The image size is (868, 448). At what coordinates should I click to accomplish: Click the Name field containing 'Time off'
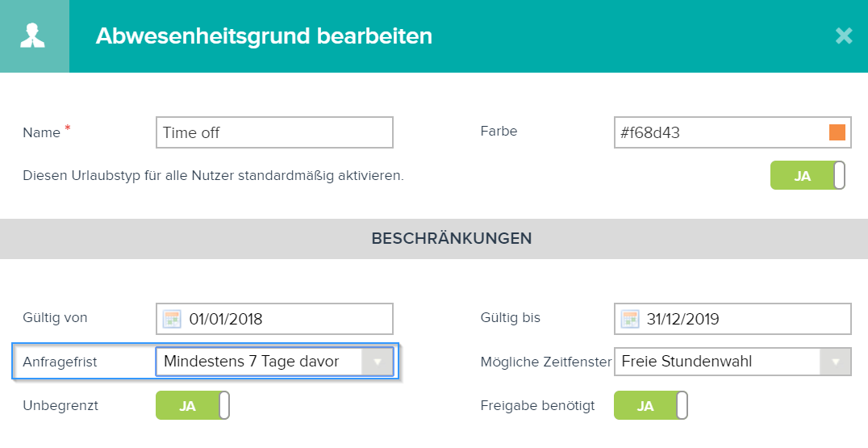[274, 132]
